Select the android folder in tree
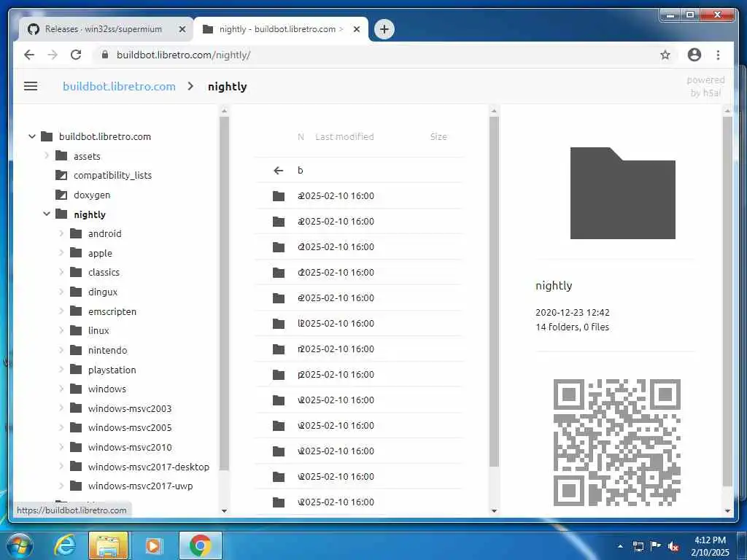Screen dimensions: 747x560 96,233
